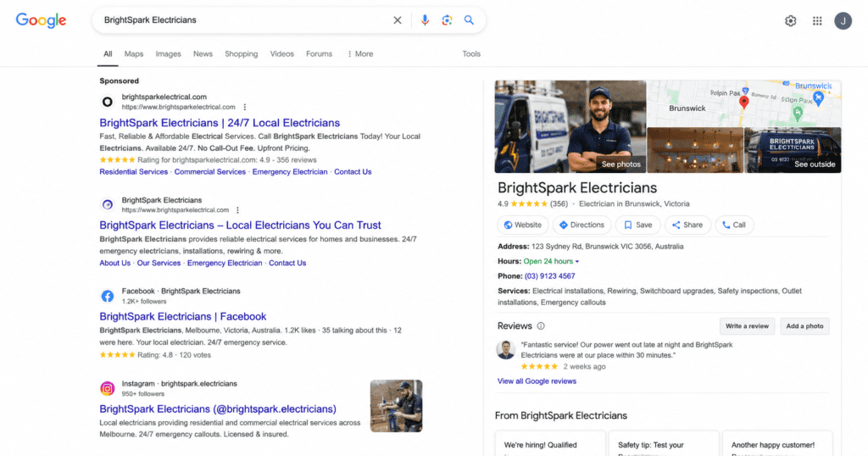Open Commercial Services sitelink

[x=210, y=172]
